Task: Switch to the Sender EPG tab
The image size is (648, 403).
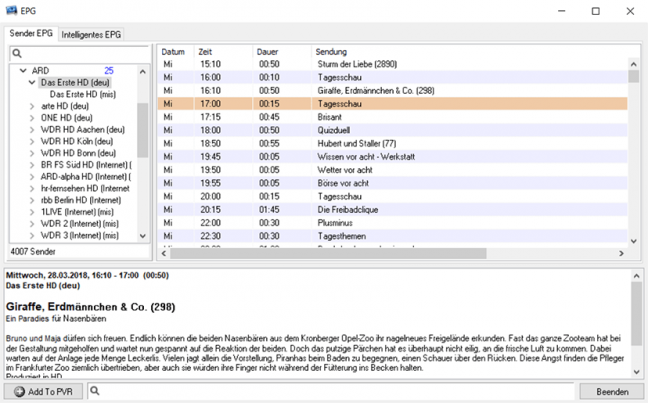Action: (31, 33)
